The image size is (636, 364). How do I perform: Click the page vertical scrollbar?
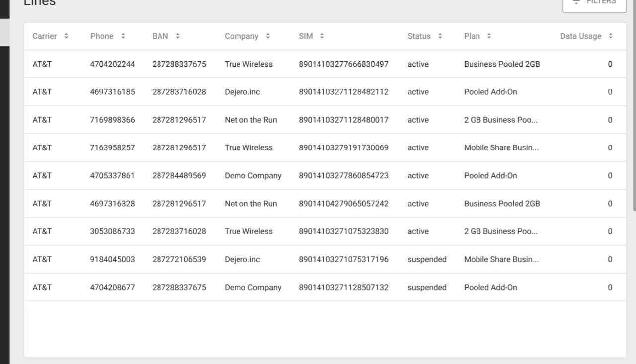[634, 106]
